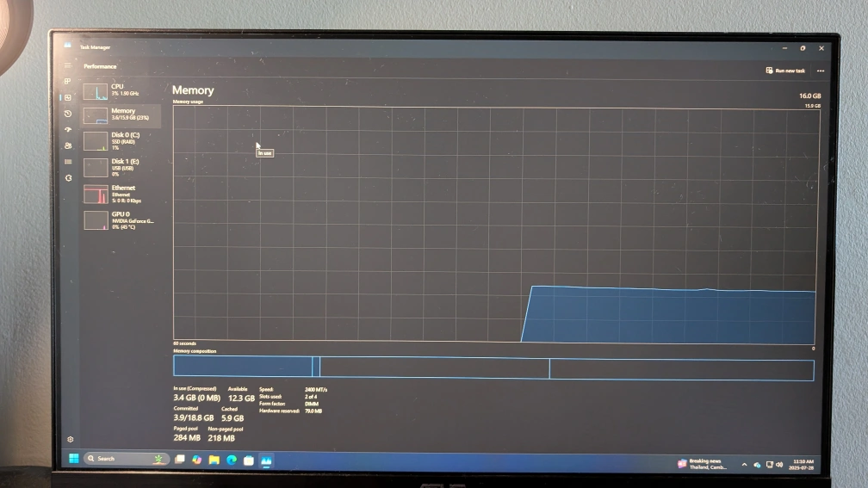
Task: Open the Services page icon
Action: [x=68, y=178]
